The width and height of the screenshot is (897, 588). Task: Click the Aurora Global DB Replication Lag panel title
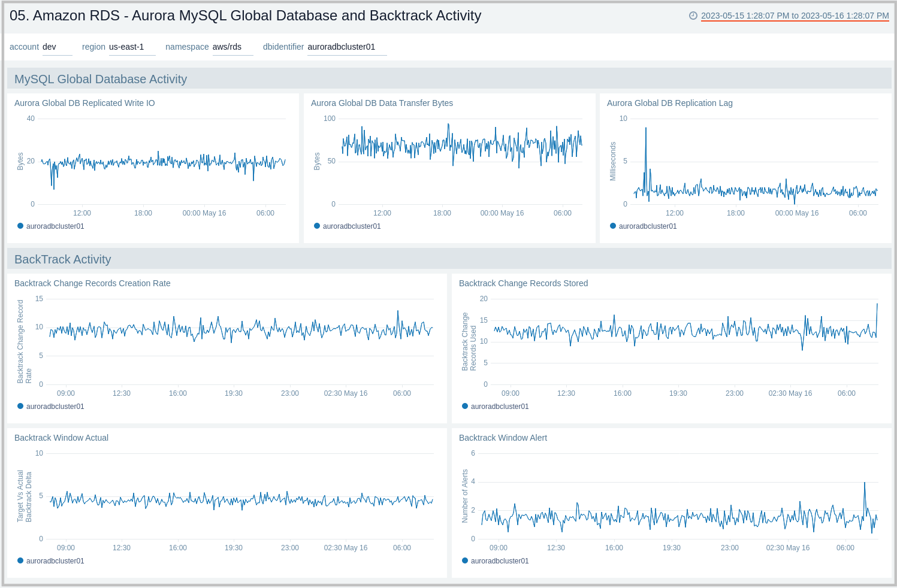coord(670,103)
